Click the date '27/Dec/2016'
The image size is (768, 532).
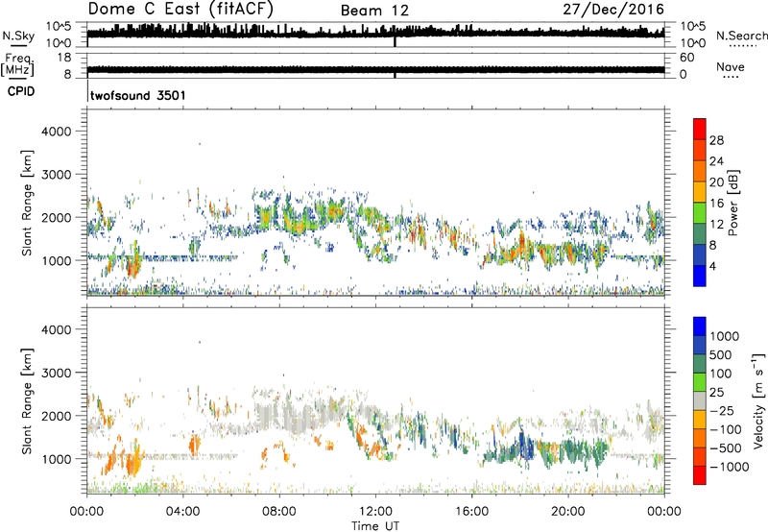click(x=613, y=10)
